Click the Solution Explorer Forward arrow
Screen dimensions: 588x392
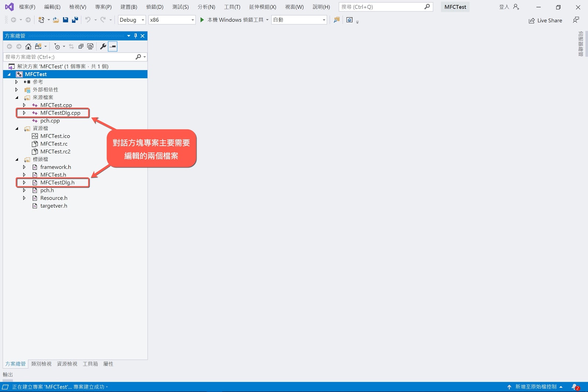[19, 46]
